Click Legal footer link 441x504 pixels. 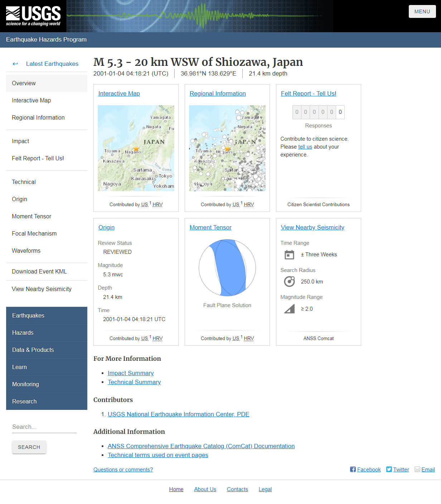pyautogui.click(x=265, y=489)
